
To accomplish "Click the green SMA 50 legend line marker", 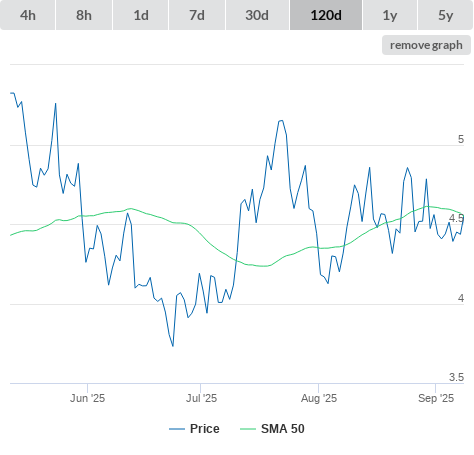I will pos(248,429).
